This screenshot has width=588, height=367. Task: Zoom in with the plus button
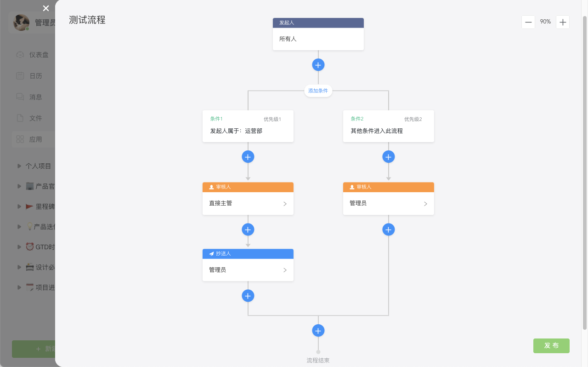(563, 22)
